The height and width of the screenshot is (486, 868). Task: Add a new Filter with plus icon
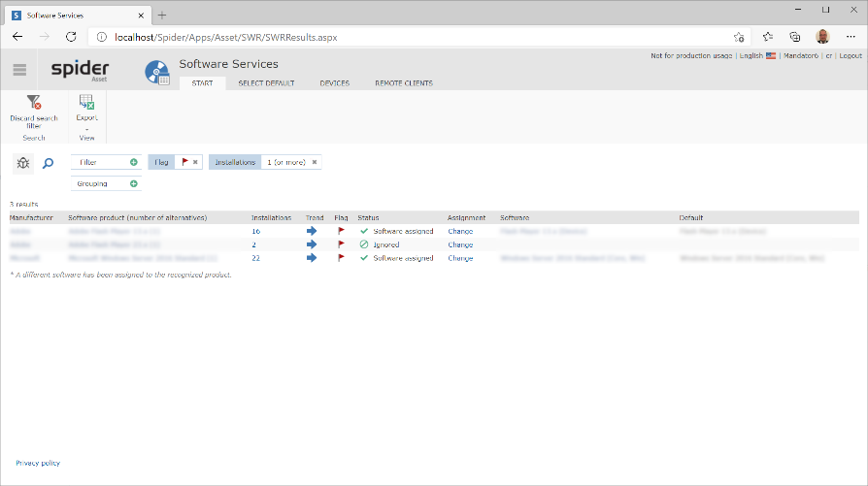click(133, 162)
